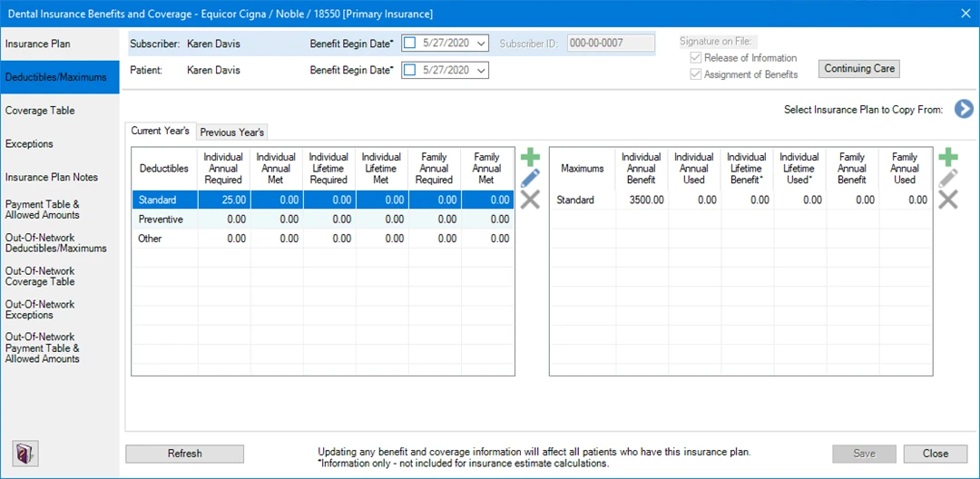Click the Refresh button
This screenshot has height=479, width=980.
[184, 454]
